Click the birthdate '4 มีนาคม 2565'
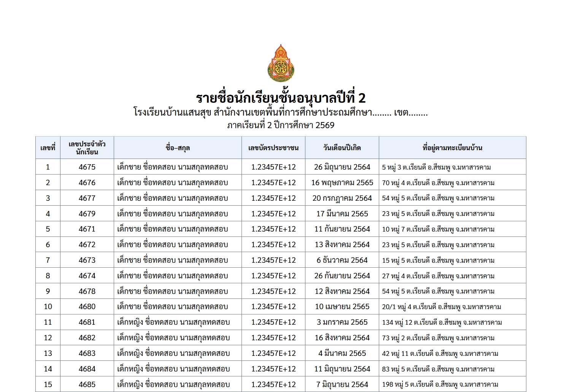The image size is (561, 392). coord(342,353)
